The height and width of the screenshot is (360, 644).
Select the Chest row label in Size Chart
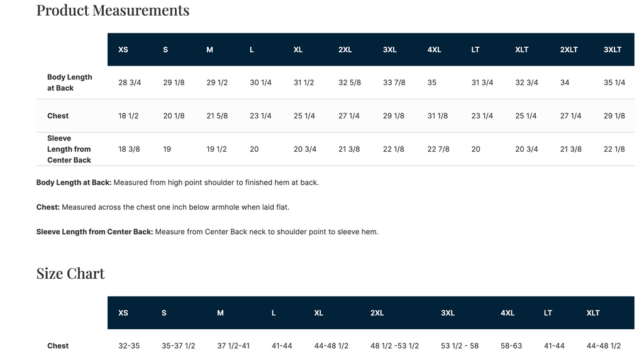[x=58, y=346]
